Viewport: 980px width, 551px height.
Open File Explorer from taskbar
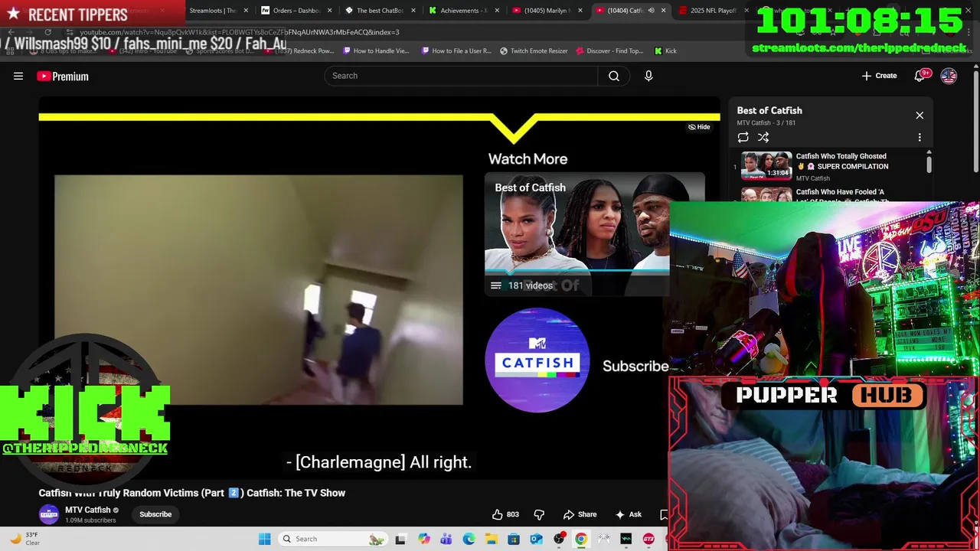coord(491,539)
